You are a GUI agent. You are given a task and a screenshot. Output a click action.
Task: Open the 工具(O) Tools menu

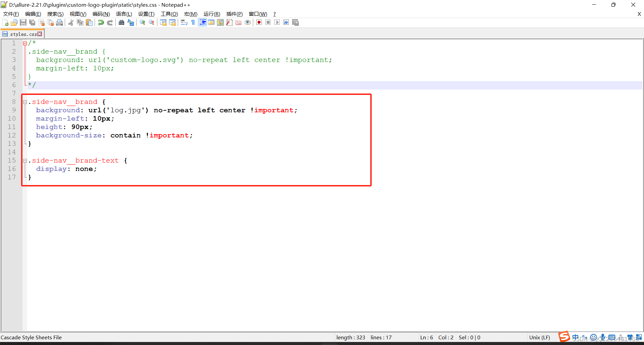(x=169, y=14)
